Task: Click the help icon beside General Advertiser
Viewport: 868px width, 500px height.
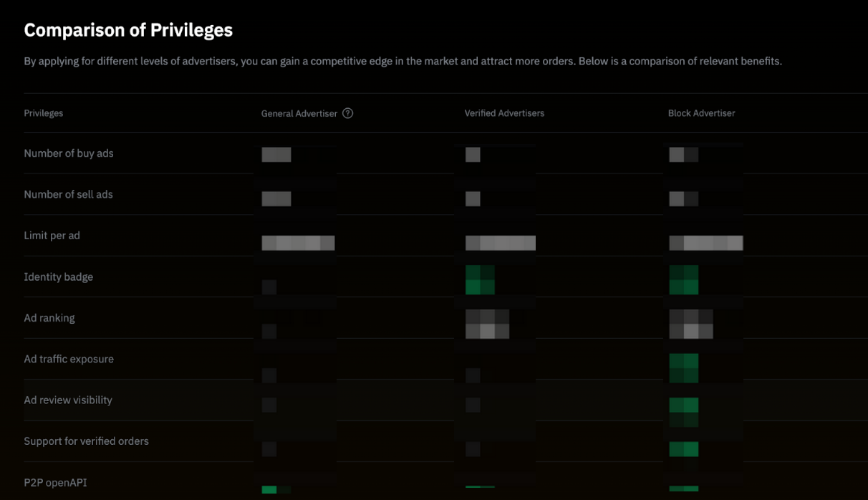Action: tap(348, 113)
